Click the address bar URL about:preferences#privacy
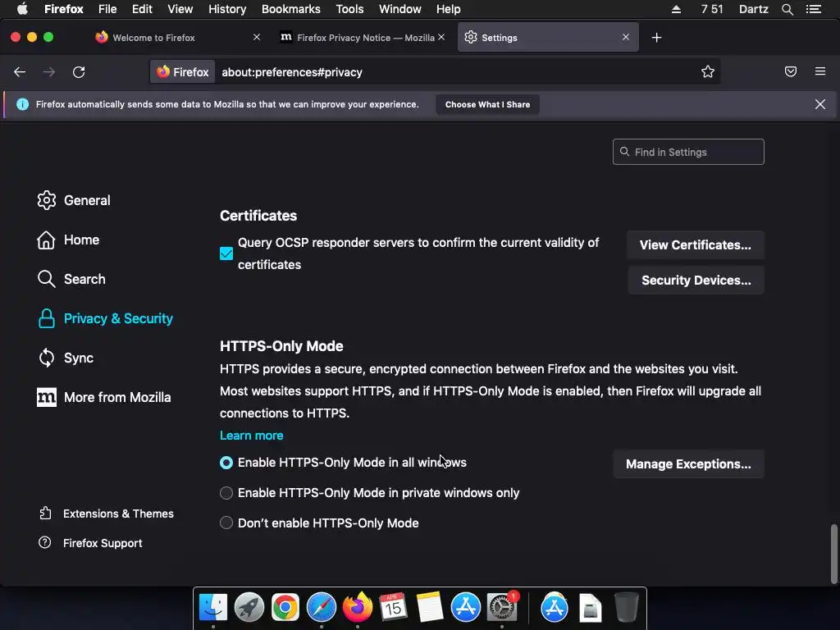 tap(292, 72)
